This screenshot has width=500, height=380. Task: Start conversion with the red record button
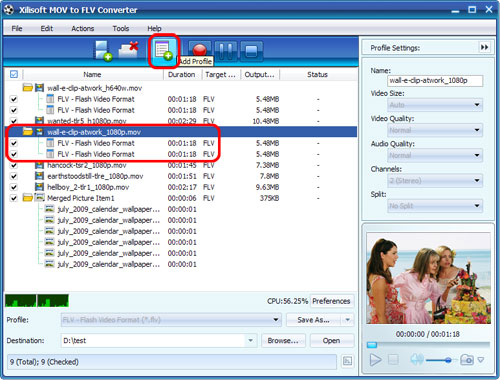point(200,51)
